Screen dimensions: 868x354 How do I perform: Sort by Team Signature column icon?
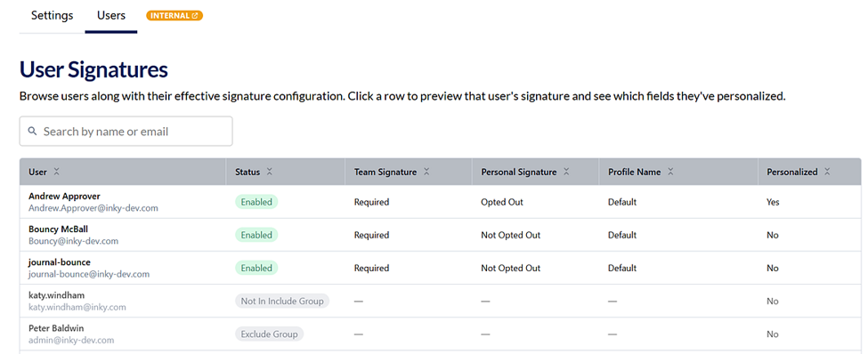pyautogui.click(x=426, y=172)
